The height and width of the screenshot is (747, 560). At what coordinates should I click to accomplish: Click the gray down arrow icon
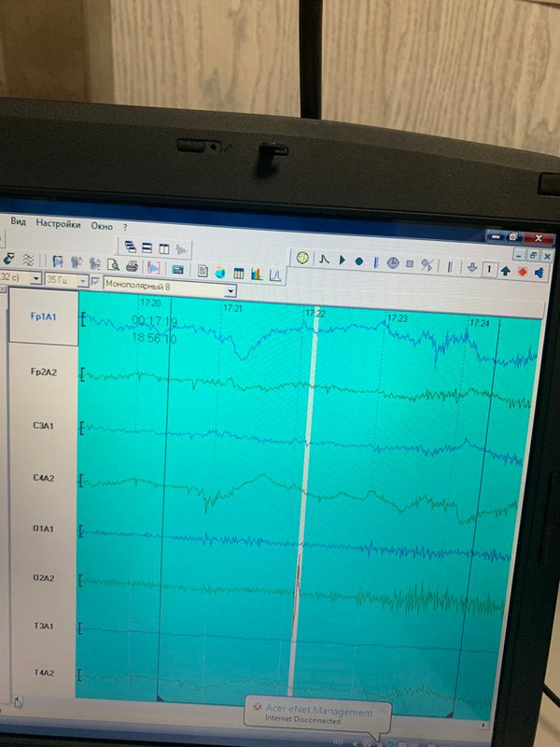tap(472, 268)
